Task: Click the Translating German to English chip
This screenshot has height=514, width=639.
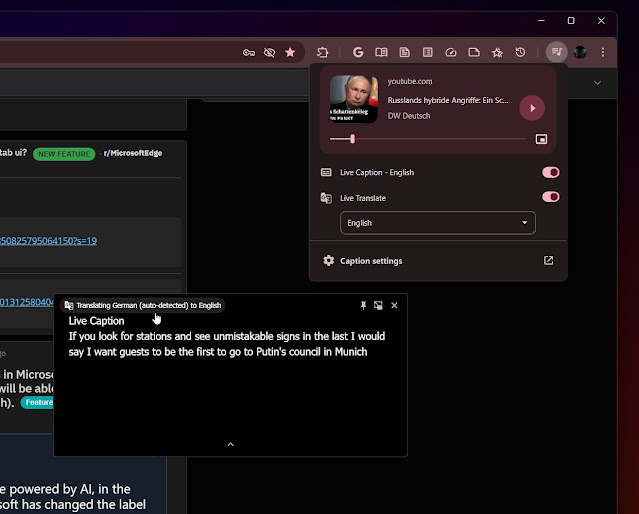Action: [x=143, y=305]
